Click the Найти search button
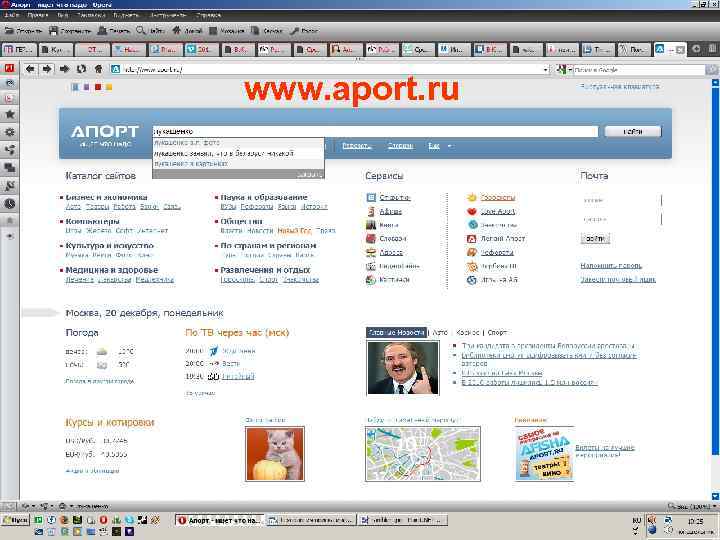 [633, 132]
